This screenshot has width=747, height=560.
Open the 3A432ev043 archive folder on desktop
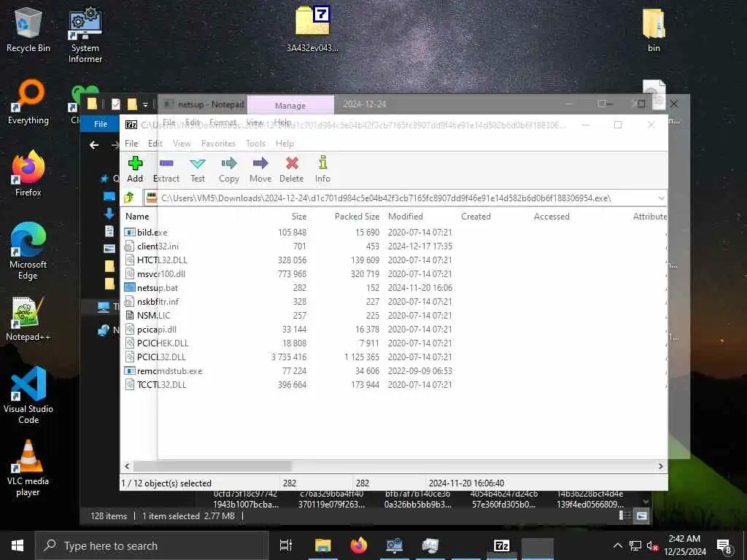(x=312, y=28)
